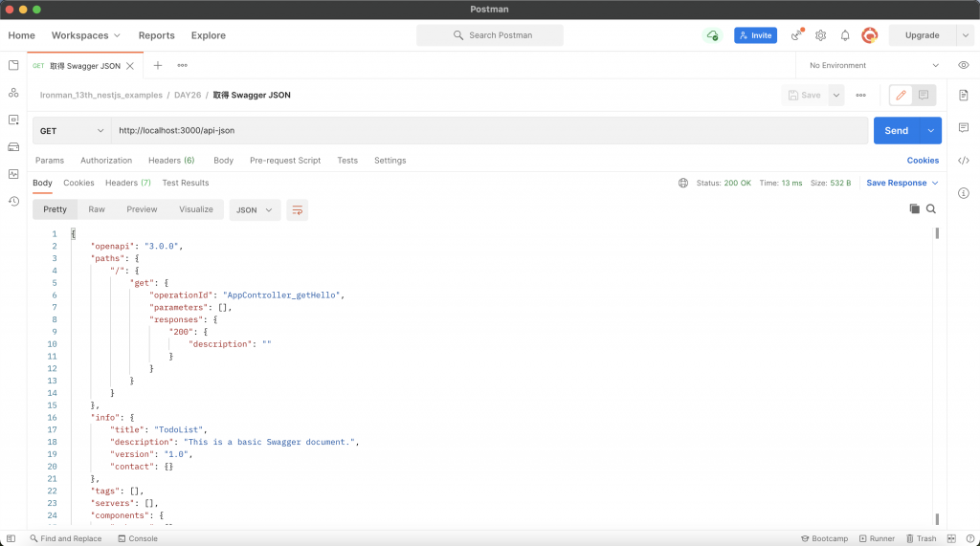Select the Visualize response view
The image size is (980, 546).
[195, 209]
